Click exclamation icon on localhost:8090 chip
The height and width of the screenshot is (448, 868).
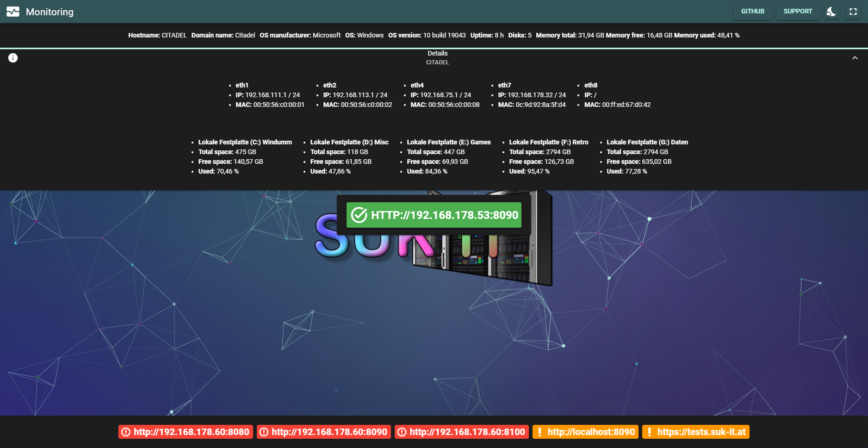539,432
